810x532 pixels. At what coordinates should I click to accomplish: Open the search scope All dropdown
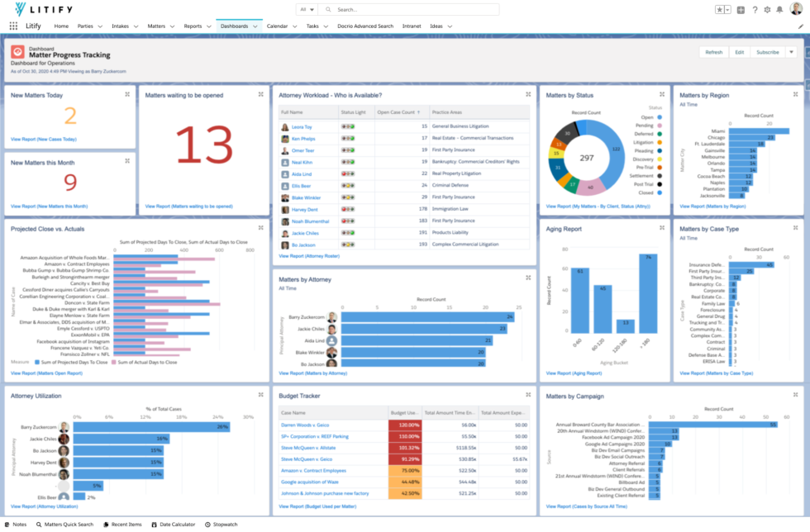[307, 9]
